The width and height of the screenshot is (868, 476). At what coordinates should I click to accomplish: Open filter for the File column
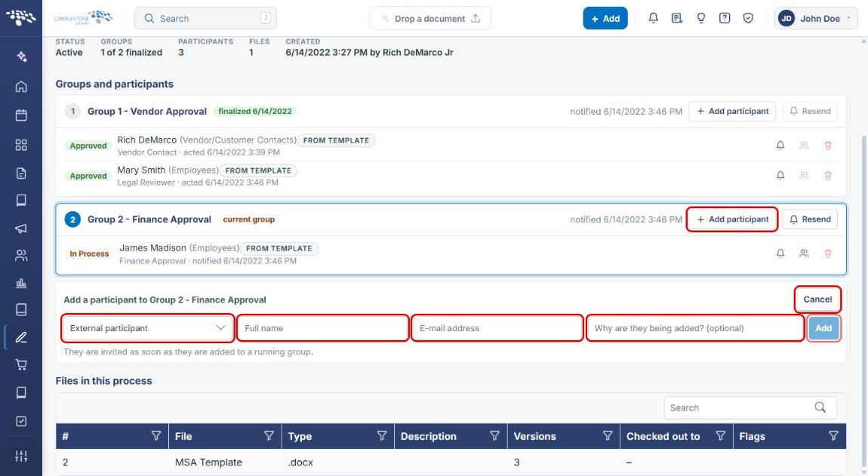point(269,436)
